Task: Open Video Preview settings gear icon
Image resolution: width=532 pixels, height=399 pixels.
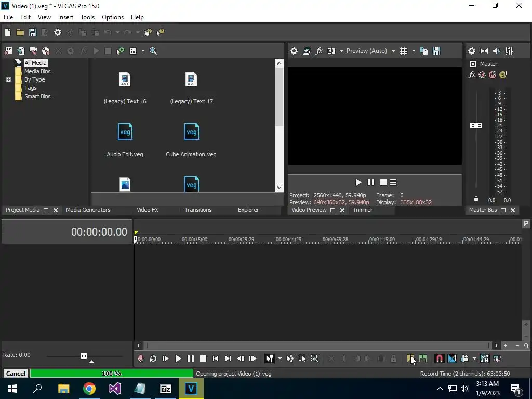Action: (294, 51)
